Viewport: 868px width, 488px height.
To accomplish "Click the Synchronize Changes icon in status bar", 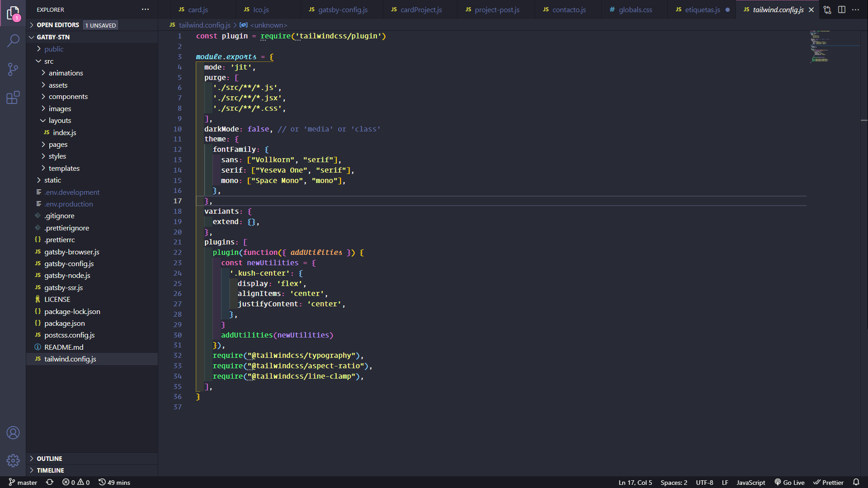I will click(50, 482).
